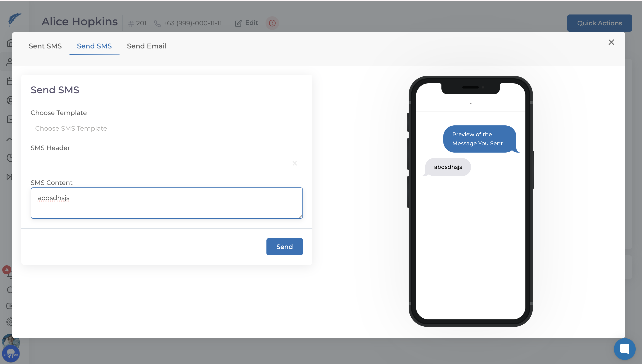Open the Quick Actions menu
The width and height of the screenshot is (642, 364).
click(x=599, y=23)
